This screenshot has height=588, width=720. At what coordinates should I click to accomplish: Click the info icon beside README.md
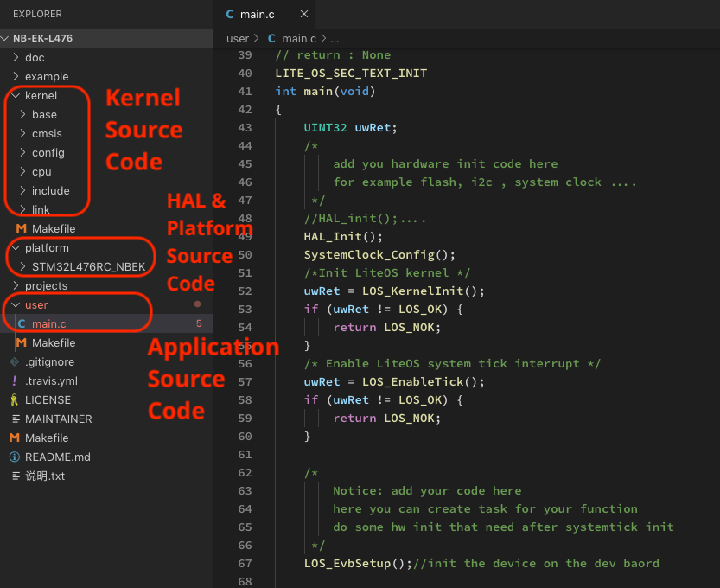pos(14,457)
